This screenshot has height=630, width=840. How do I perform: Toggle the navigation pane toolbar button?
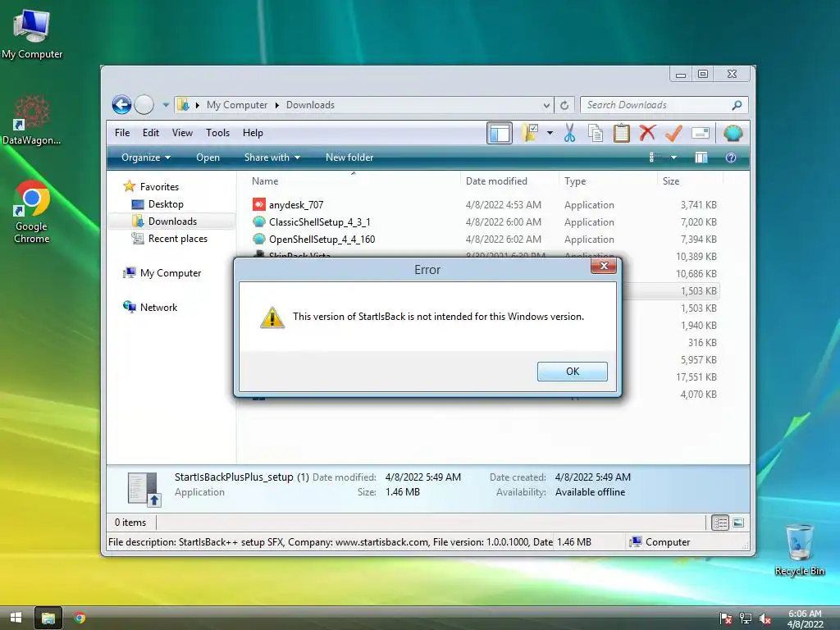(500, 133)
